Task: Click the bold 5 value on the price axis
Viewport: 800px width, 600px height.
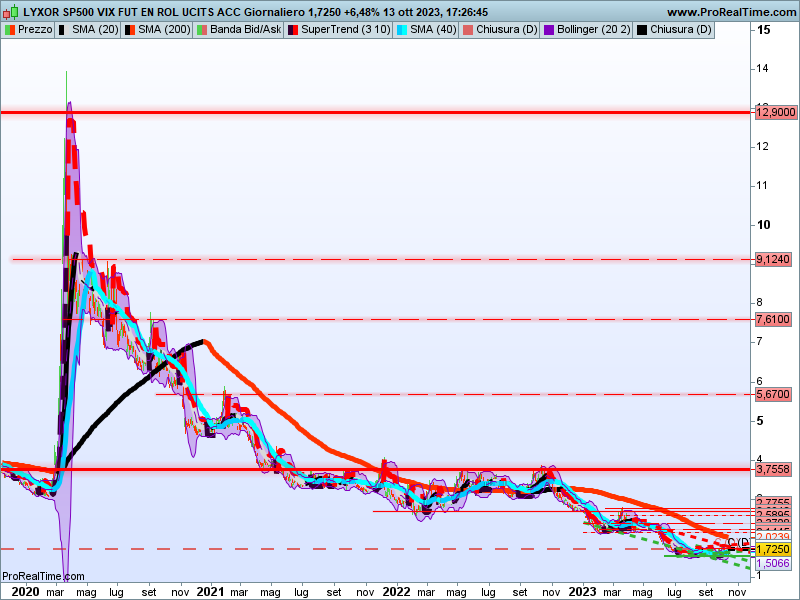Action: 760,421
